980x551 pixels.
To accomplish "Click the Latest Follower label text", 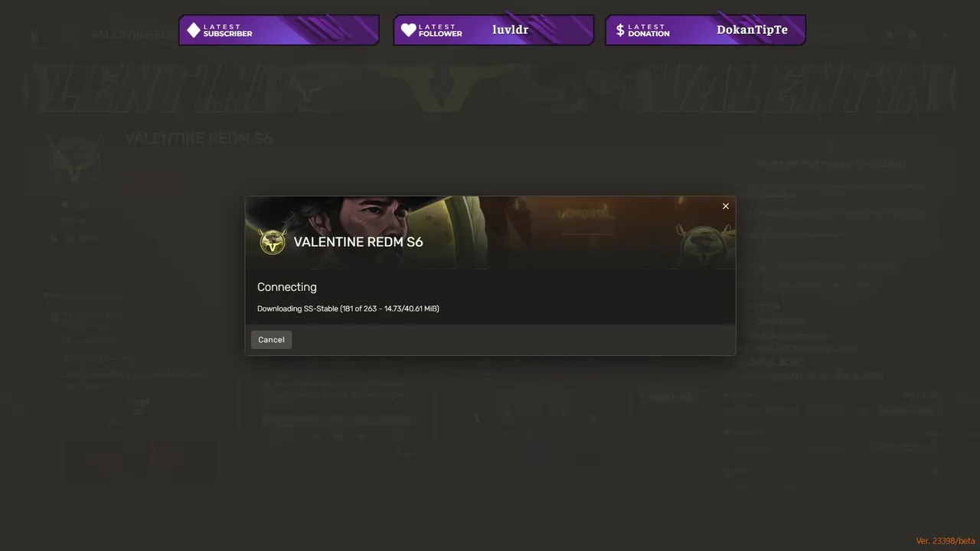I will point(440,30).
